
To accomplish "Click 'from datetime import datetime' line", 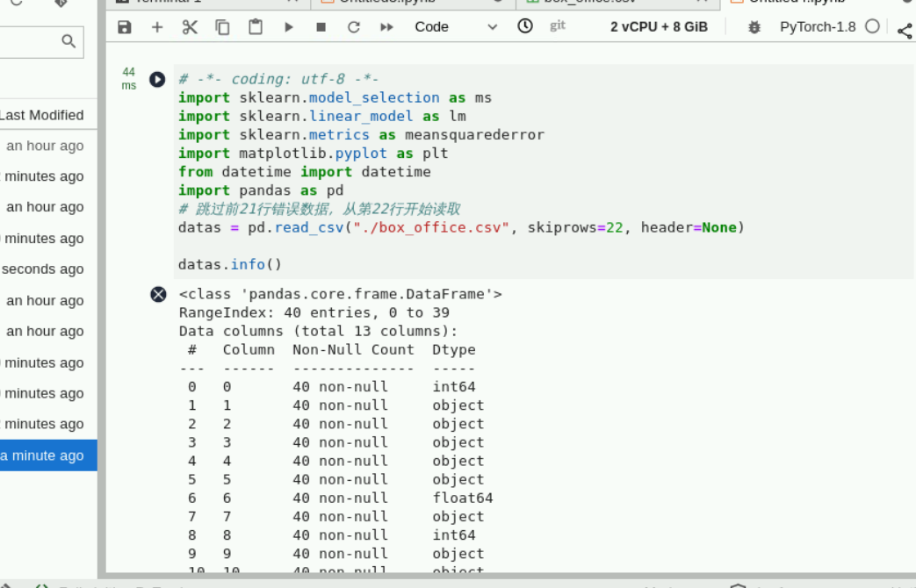I will [x=305, y=172].
